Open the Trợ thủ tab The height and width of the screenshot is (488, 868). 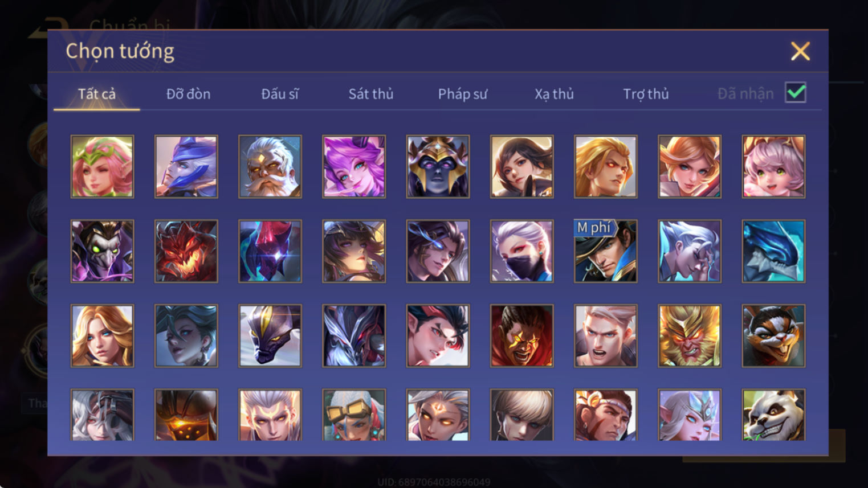(646, 93)
